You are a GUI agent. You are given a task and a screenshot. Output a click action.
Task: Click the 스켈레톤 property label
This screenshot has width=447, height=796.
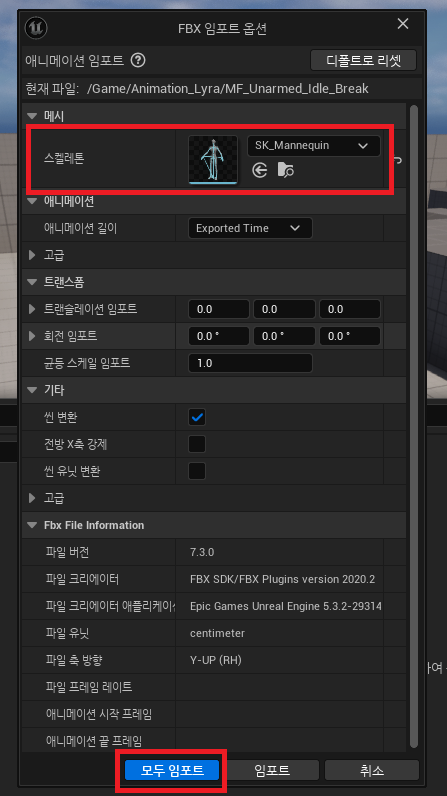[64, 159]
